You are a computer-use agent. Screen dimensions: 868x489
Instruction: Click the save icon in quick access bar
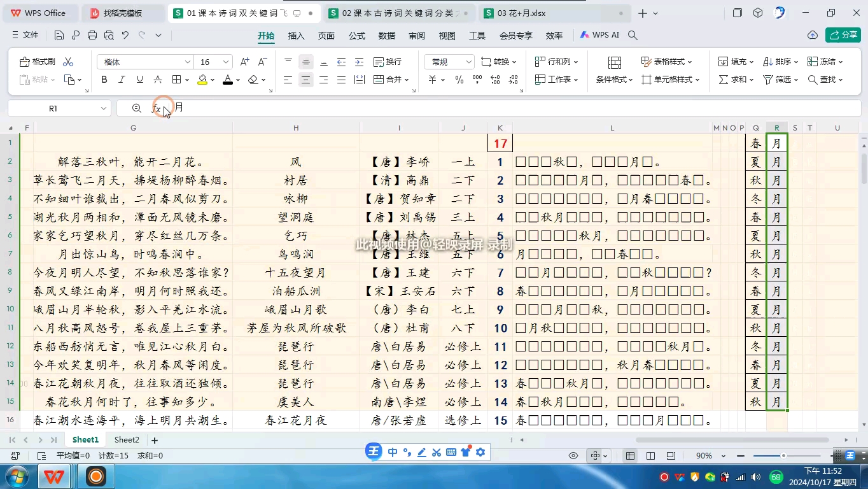tap(59, 35)
